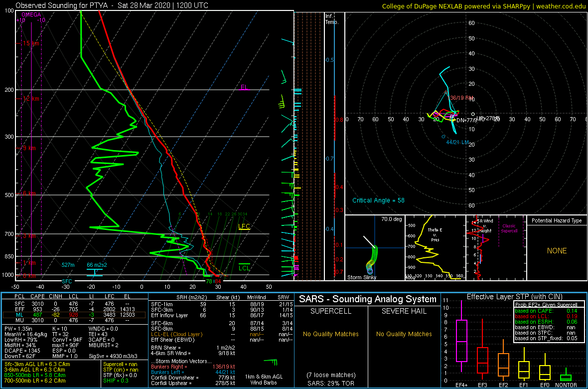Select the 15 km height label
This screenshot has height=389, width=588.
tap(31, 43)
